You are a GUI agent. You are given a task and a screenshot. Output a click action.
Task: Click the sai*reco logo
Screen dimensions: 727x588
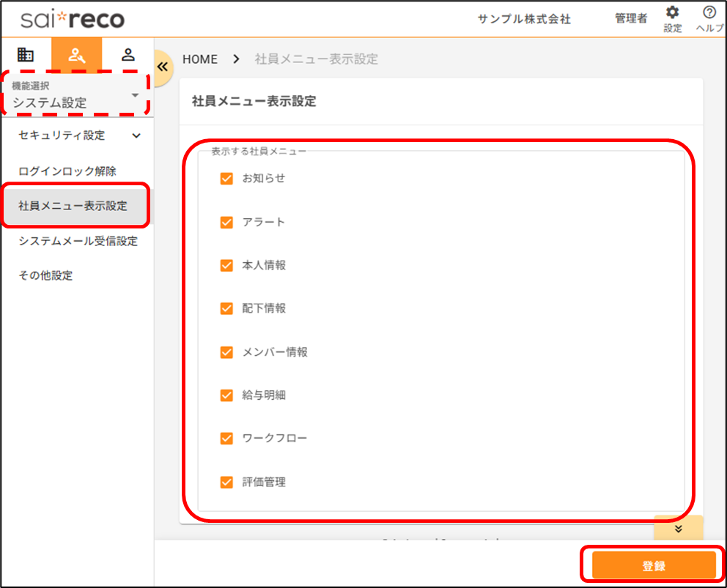[x=73, y=19]
